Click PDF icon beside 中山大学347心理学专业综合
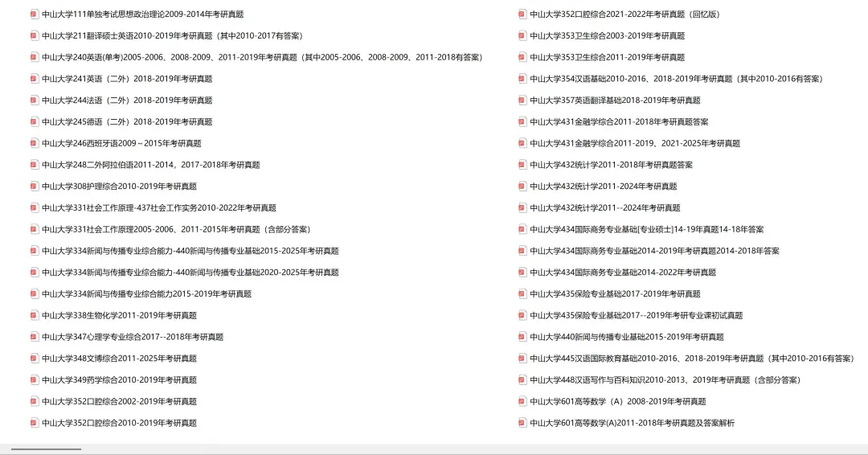The width and height of the screenshot is (868, 455). 35,337
